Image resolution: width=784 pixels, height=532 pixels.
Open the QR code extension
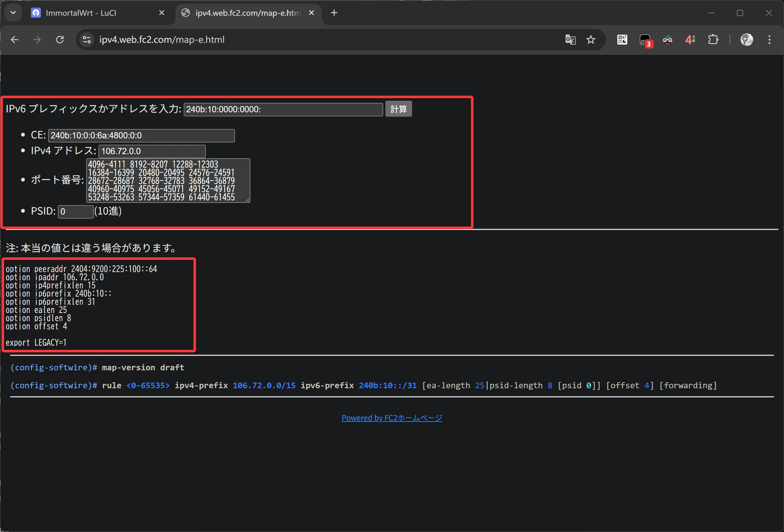[x=622, y=40]
